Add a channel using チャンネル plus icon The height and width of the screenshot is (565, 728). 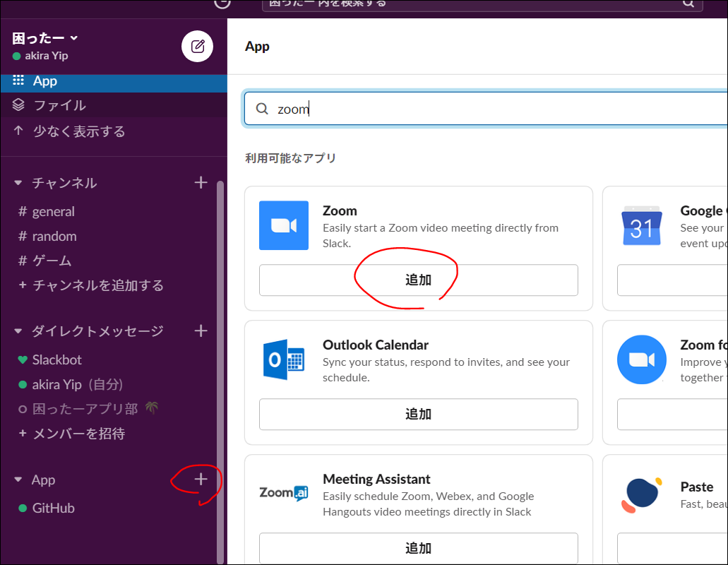point(201,182)
